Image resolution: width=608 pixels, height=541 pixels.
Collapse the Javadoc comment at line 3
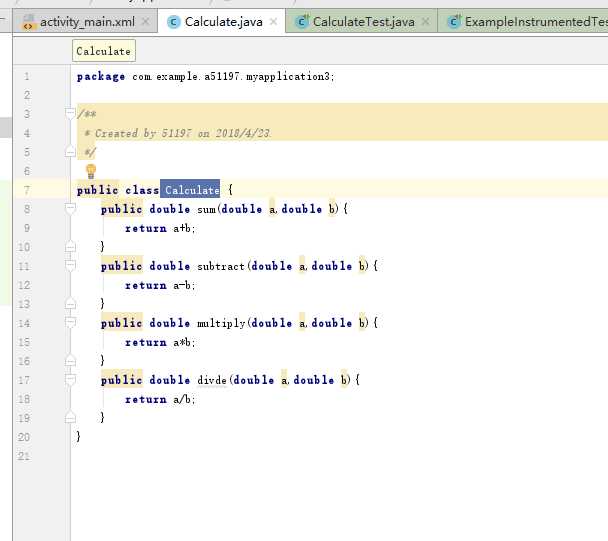point(70,113)
